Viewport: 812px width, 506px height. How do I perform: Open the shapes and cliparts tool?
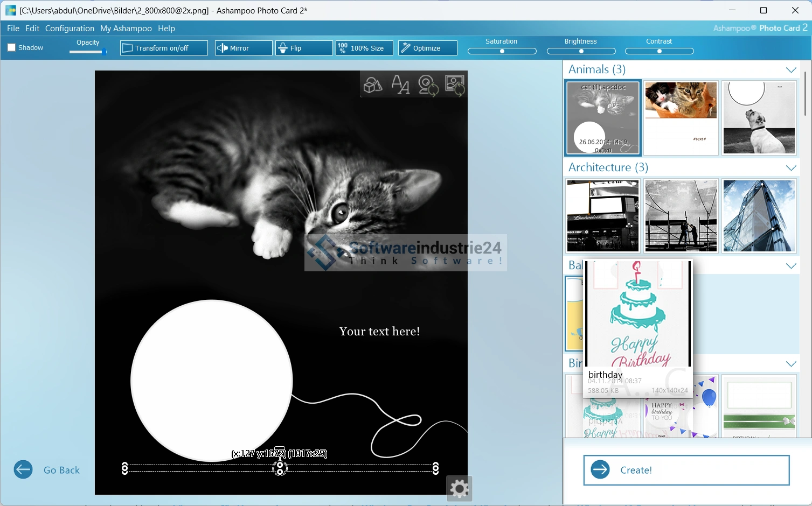point(373,85)
